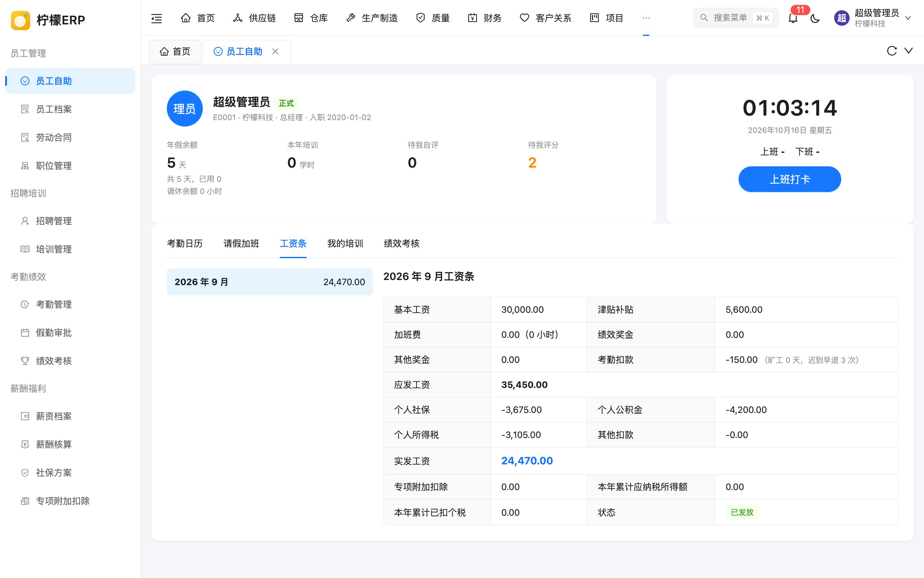Switch to the 请假加班 tab

pyautogui.click(x=241, y=243)
